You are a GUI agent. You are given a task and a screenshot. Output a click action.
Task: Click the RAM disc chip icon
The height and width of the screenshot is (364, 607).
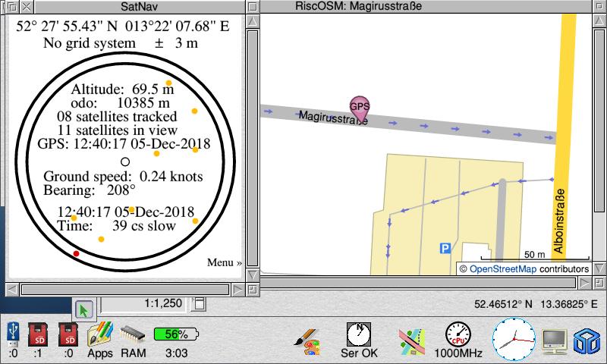pyautogui.click(x=133, y=334)
